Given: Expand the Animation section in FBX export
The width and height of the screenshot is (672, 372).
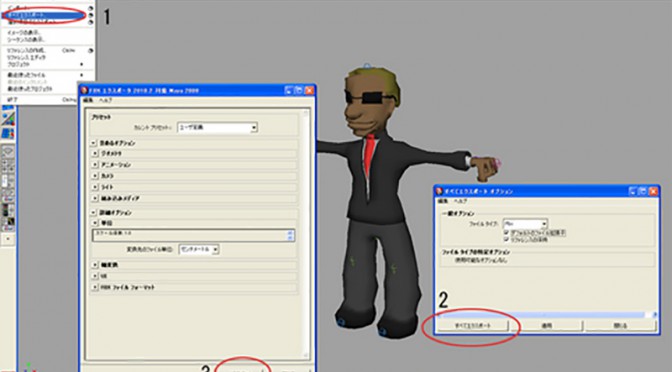Looking at the screenshot, I should pos(95,165).
